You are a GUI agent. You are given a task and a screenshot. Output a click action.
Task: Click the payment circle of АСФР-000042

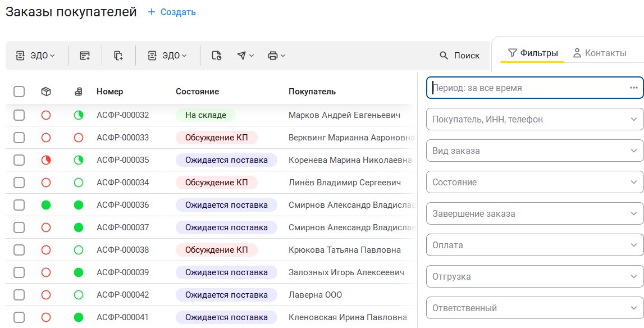coord(79,295)
